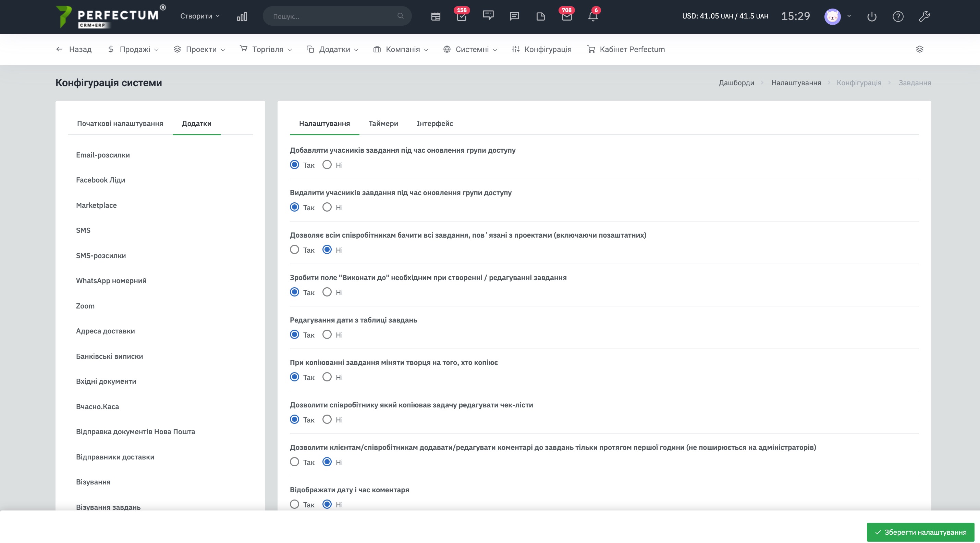Viewport: 980px width, 543px height.
Task: Click the power logout icon
Action: pos(872,16)
